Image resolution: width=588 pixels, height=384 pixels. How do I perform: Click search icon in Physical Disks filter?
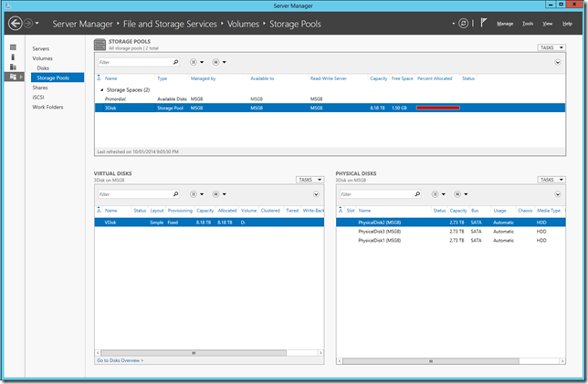click(x=418, y=194)
